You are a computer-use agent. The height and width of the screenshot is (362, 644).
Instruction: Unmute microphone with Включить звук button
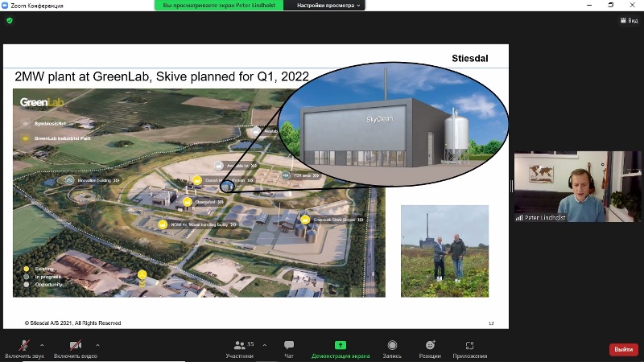coord(24,349)
